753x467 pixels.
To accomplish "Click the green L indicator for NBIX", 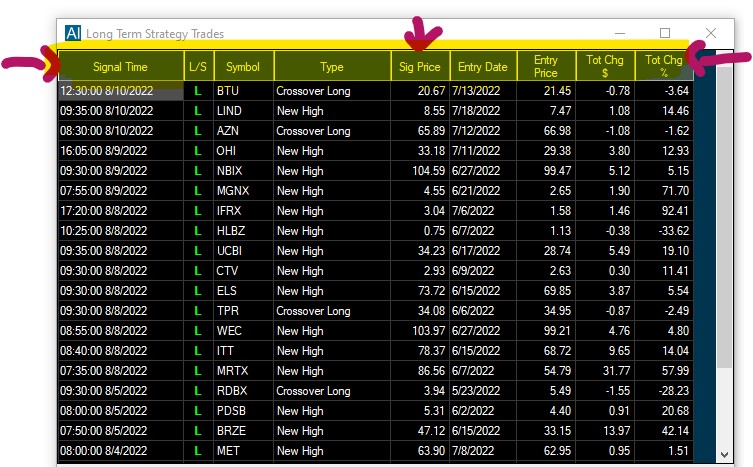I will tap(198, 171).
